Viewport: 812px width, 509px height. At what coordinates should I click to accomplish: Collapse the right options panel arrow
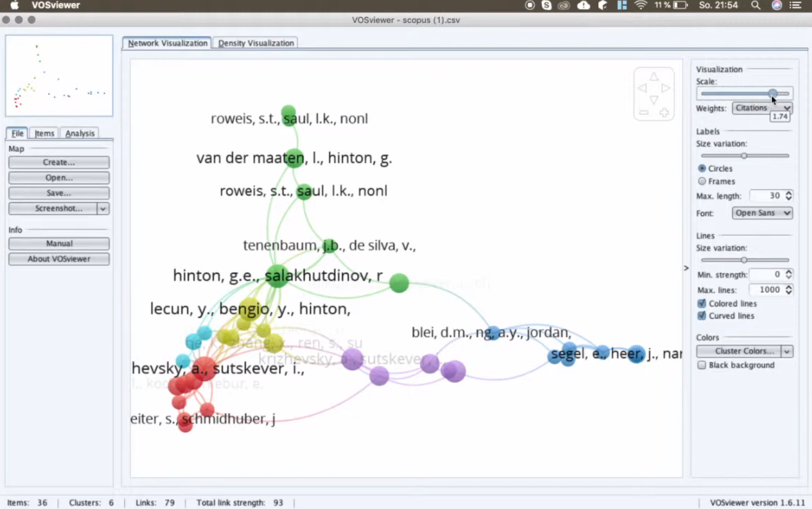[x=686, y=268]
